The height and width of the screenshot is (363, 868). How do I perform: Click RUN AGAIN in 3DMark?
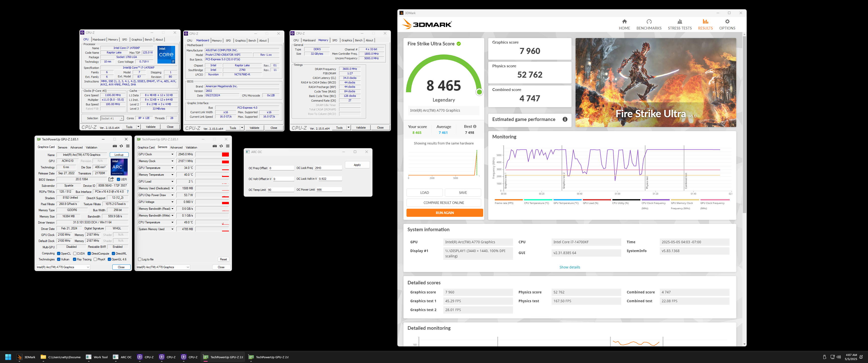444,213
